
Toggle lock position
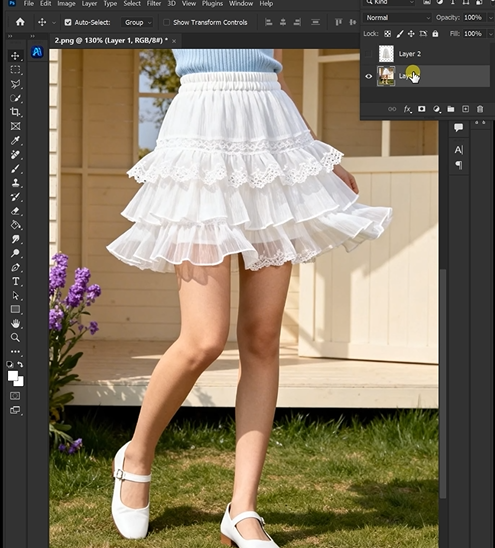coord(411,34)
